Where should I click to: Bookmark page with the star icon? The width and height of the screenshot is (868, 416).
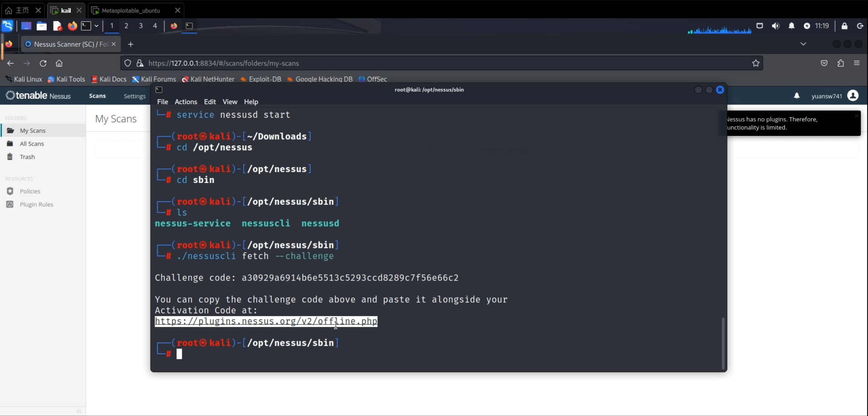tap(756, 63)
